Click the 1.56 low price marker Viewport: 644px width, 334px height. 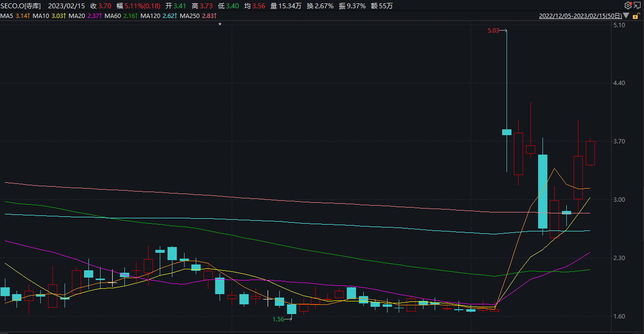coord(278,319)
